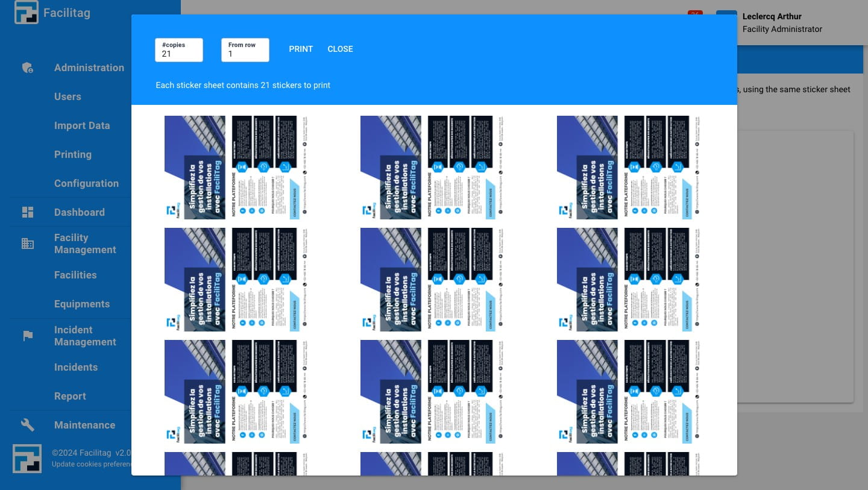Click the Facilitag logo in the header
Viewport: 868px width, 490px height.
tap(26, 12)
